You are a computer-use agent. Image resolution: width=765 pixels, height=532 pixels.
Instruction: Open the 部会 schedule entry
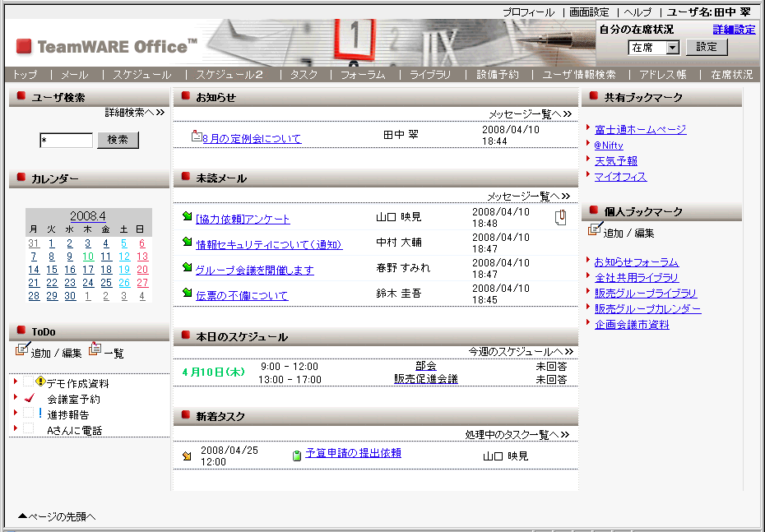tap(426, 366)
